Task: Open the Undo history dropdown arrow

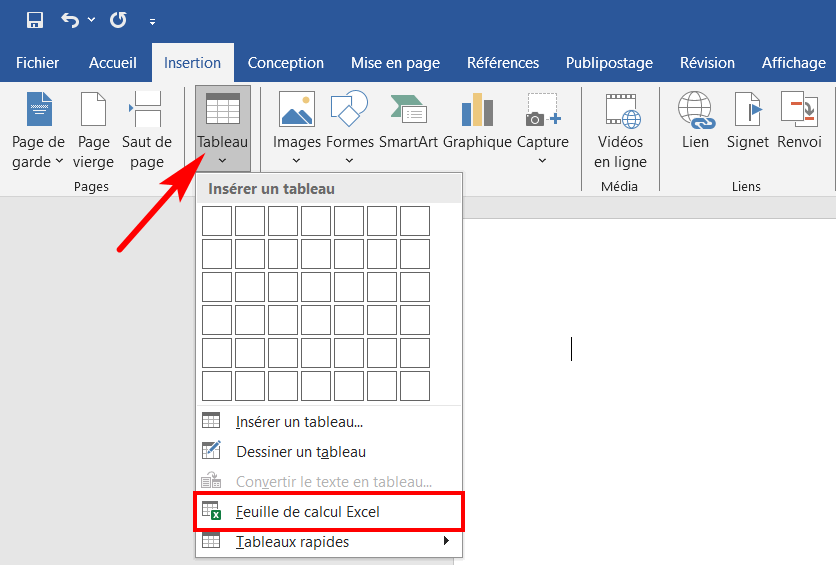Action: pos(92,20)
